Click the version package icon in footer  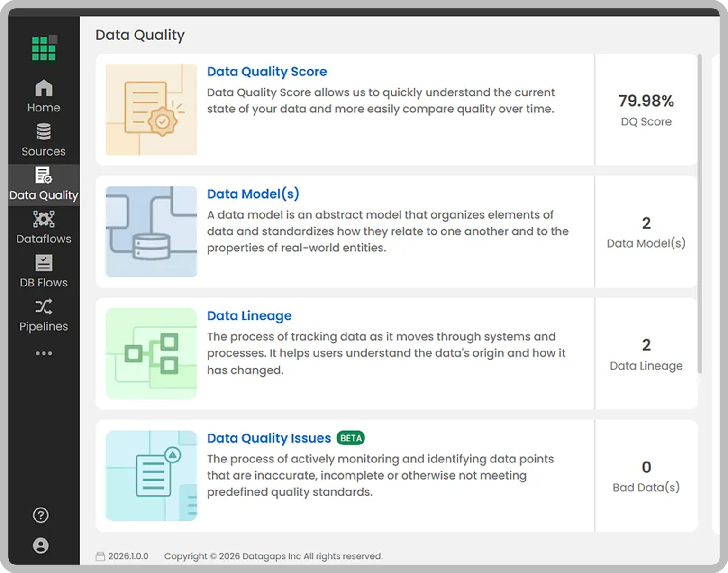coord(100,556)
